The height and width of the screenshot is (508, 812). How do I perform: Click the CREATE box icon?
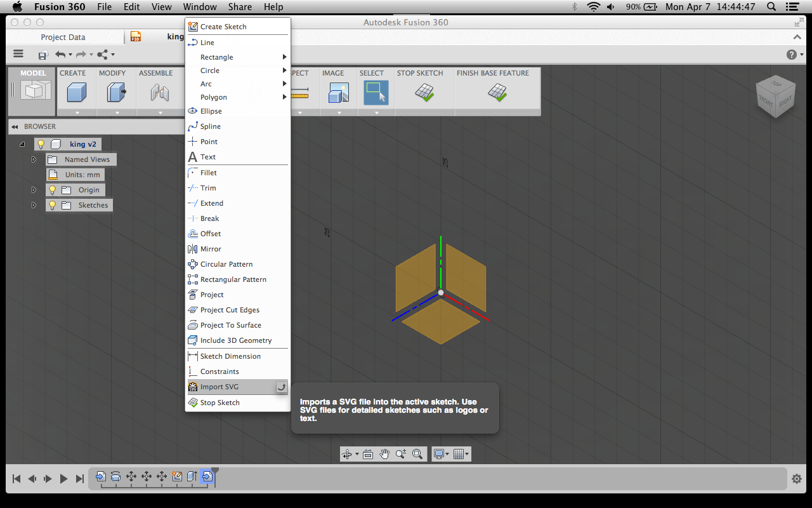point(76,93)
